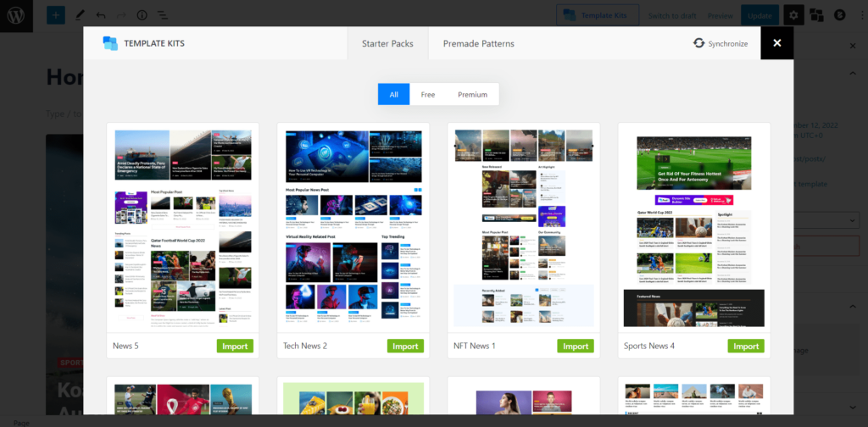Image resolution: width=868 pixels, height=427 pixels.
Task: Click the Synchronize refresh icon
Action: coord(699,43)
